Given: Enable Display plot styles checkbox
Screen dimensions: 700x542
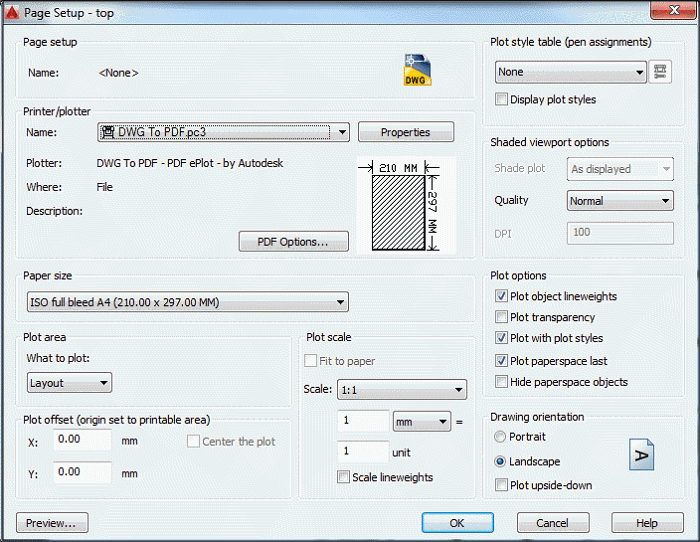Looking at the screenshot, I should tap(502, 99).
